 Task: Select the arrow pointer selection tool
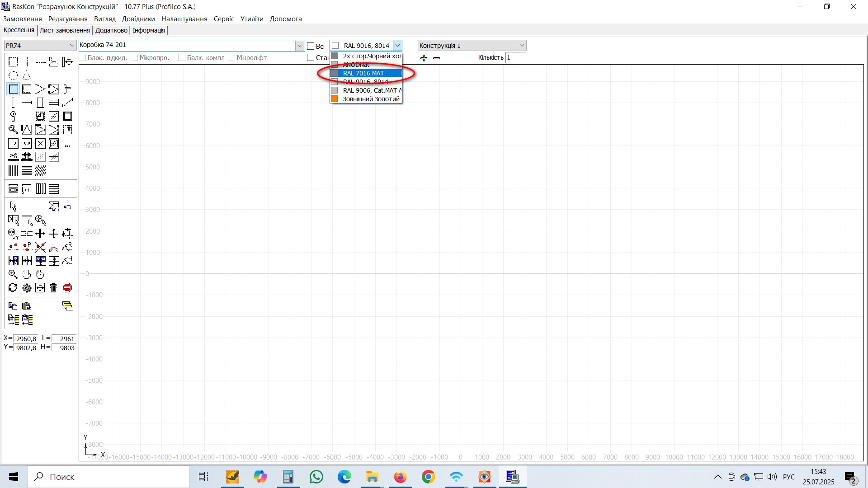tap(13, 206)
